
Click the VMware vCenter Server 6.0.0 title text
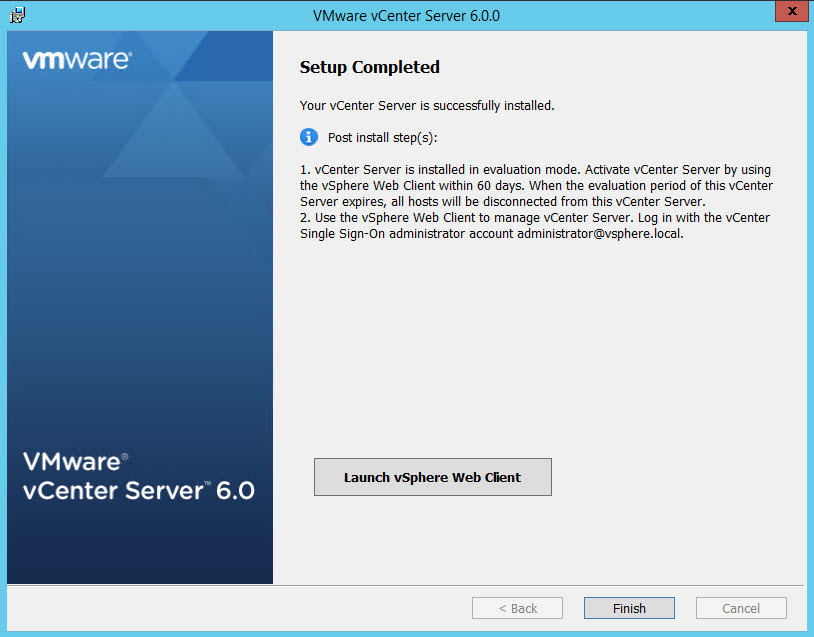click(405, 15)
